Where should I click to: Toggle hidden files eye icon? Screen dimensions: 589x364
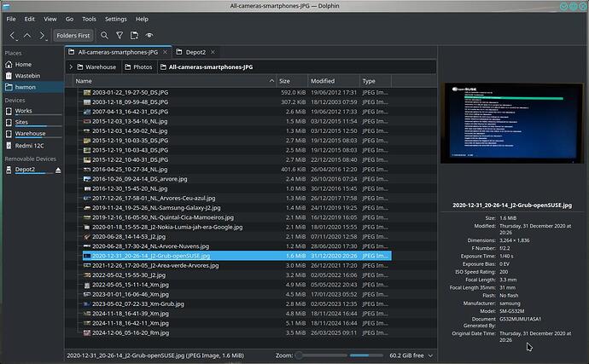pos(150,36)
